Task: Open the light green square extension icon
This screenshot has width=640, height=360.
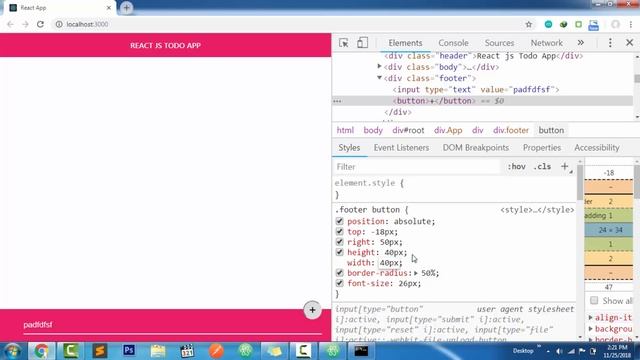Action: click(578, 24)
